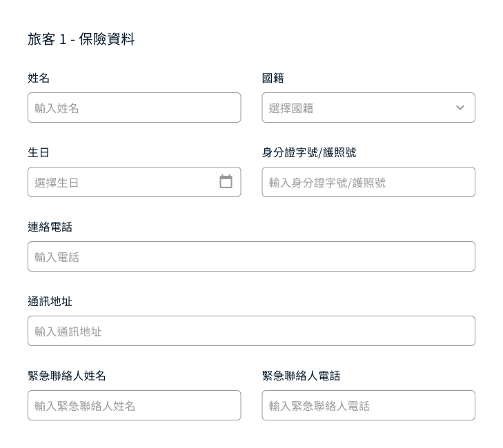Select the 生日 label text

click(x=39, y=152)
